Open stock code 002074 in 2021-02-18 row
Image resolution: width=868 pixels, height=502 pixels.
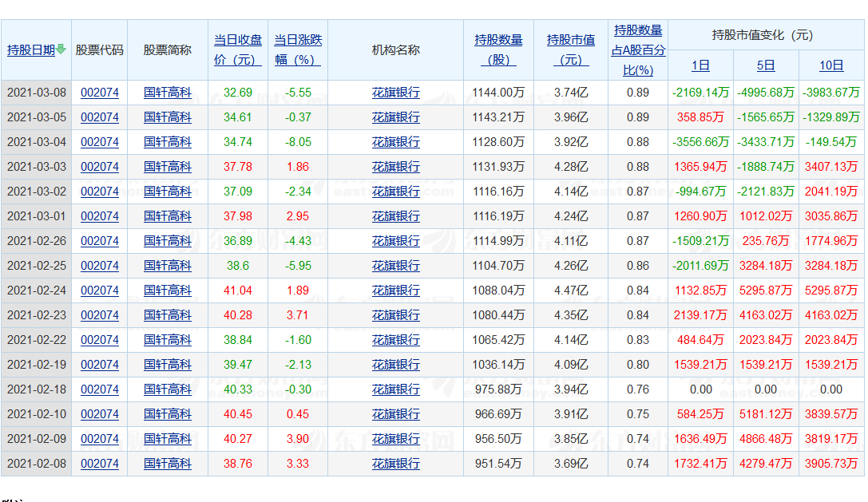pyautogui.click(x=100, y=389)
